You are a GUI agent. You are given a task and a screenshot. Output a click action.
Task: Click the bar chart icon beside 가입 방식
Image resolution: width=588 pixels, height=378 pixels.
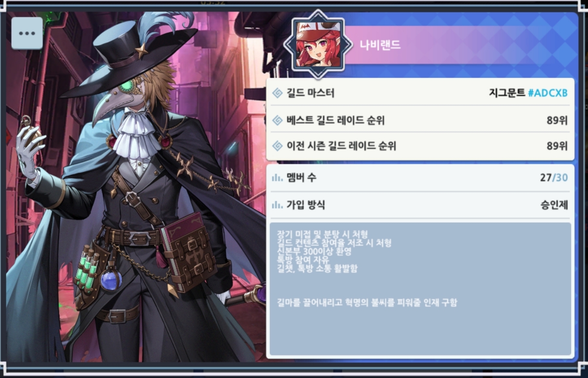pyautogui.click(x=277, y=205)
